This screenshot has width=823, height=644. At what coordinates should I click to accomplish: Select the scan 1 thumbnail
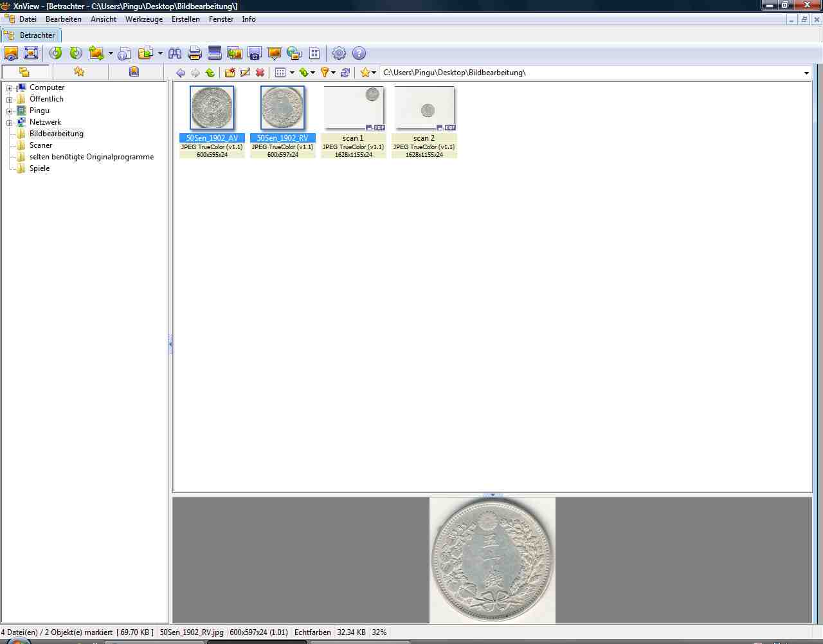[353, 109]
